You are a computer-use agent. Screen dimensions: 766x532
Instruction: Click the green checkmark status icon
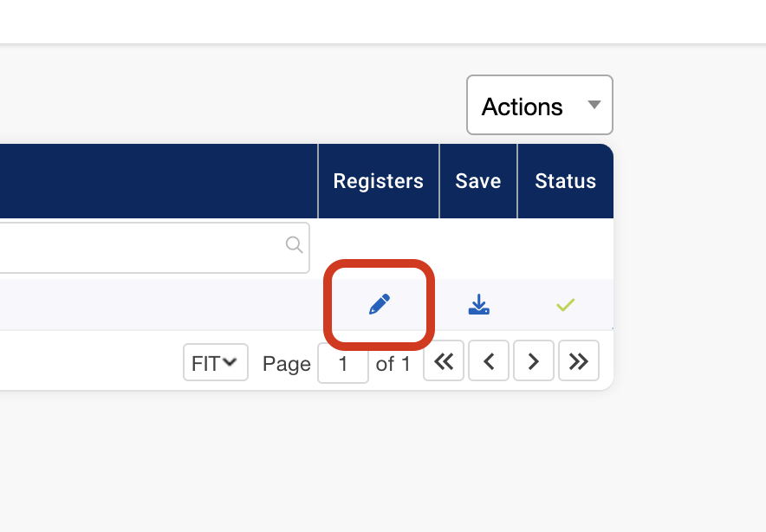[566, 305]
